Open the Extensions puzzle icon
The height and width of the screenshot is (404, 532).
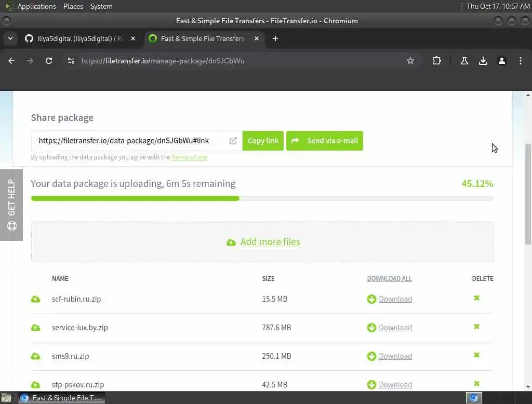[x=436, y=61]
